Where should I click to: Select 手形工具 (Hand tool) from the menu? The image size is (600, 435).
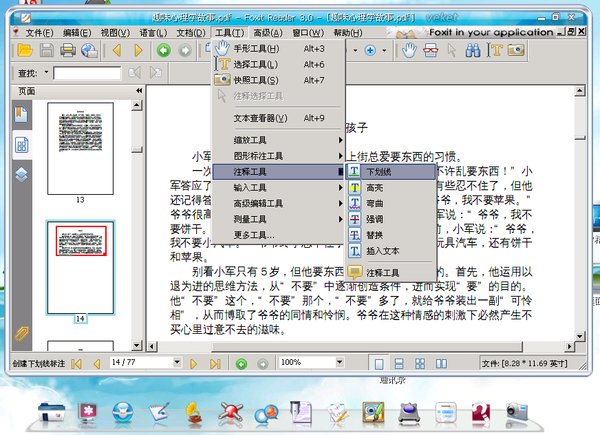(x=256, y=48)
